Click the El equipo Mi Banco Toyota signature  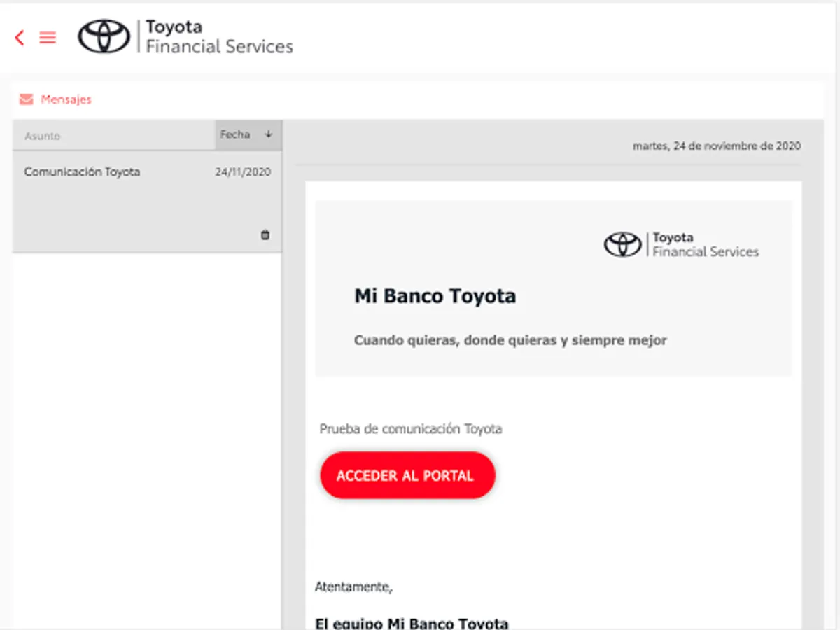[x=412, y=623]
